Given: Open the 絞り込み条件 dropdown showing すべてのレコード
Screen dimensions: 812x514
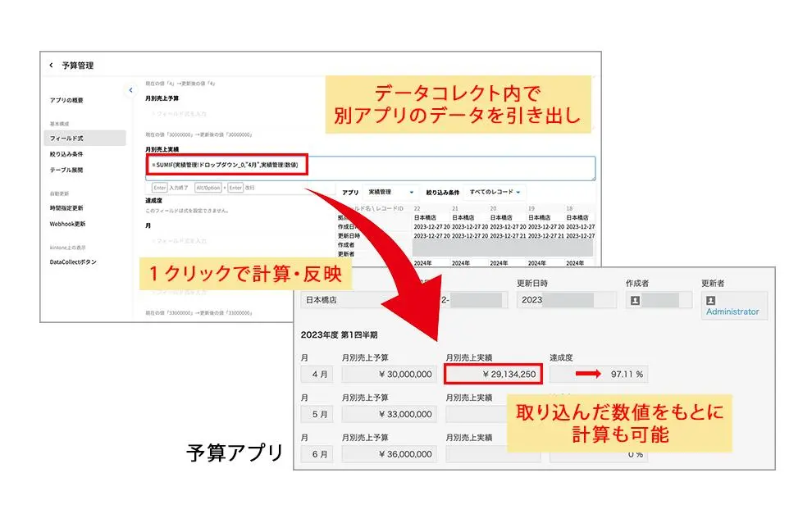Looking at the screenshot, I should (493, 191).
